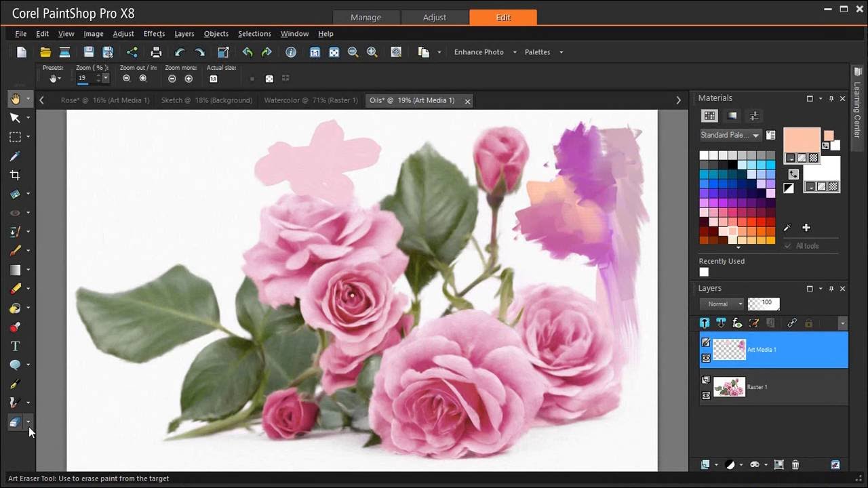This screenshot has width=868, height=488.
Task: Hide the Raster 1 layer
Action: 707,396
